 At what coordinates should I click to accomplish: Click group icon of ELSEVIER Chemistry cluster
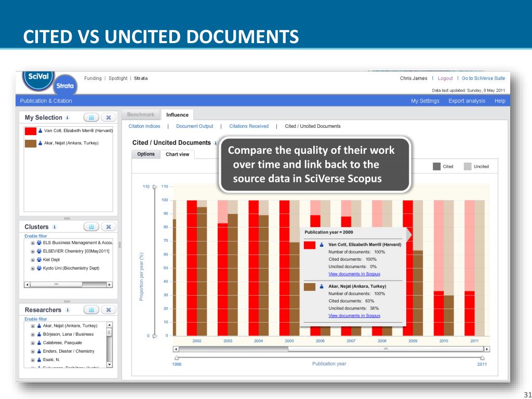click(x=39, y=251)
